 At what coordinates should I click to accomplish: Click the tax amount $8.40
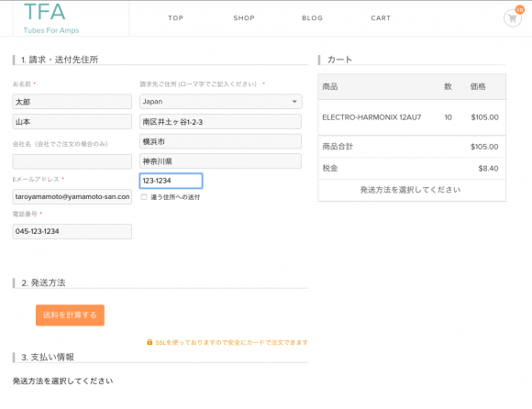coord(488,169)
